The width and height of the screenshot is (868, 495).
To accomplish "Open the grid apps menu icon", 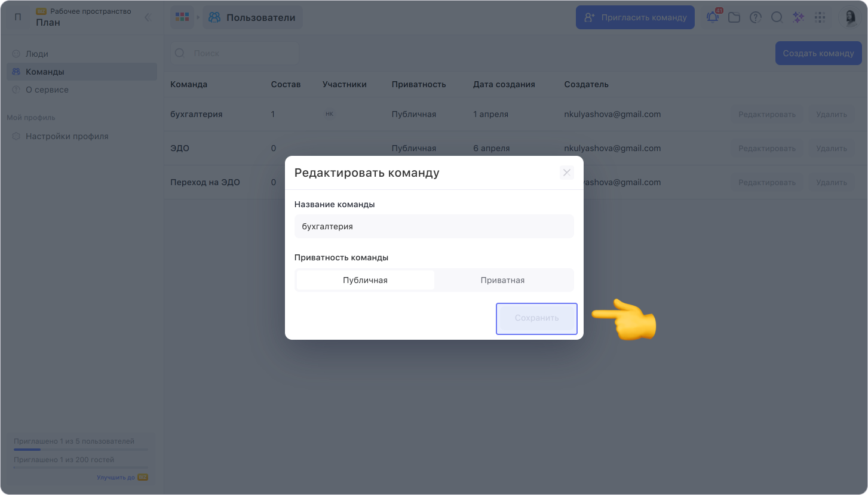I will coord(820,17).
